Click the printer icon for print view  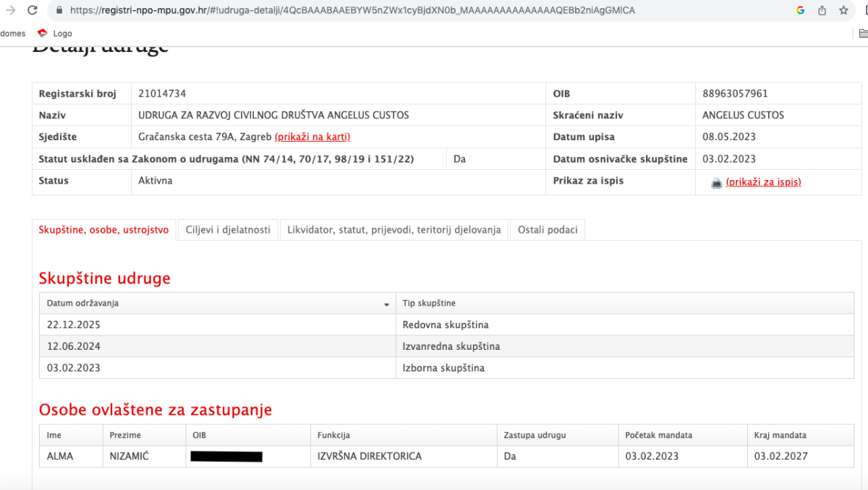click(716, 183)
